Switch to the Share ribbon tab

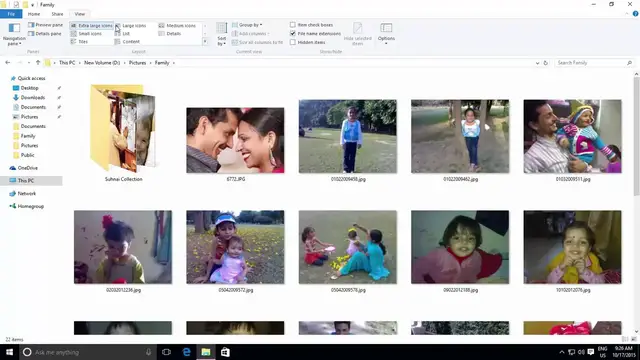(x=57, y=14)
